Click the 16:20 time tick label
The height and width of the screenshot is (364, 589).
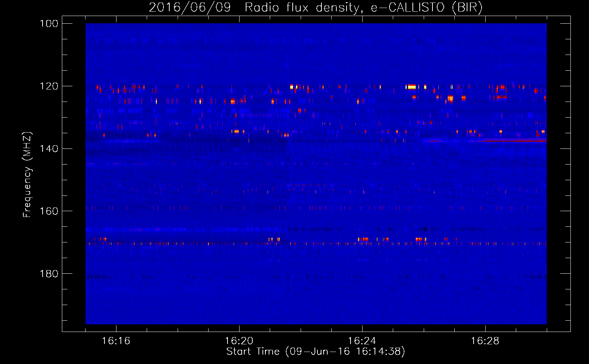tap(239, 341)
